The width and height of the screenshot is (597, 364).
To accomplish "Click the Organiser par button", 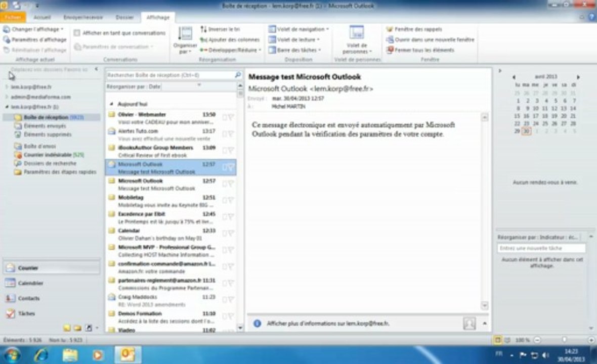I will pyautogui.click(x=185, y=40).
